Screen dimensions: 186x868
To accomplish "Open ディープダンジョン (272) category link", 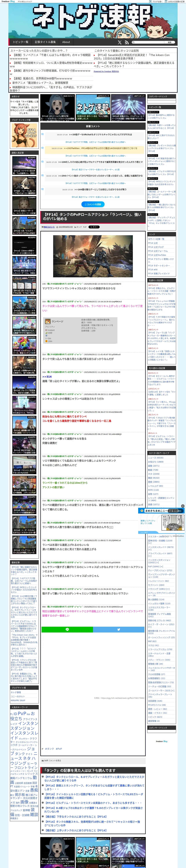I will [160, 570].
